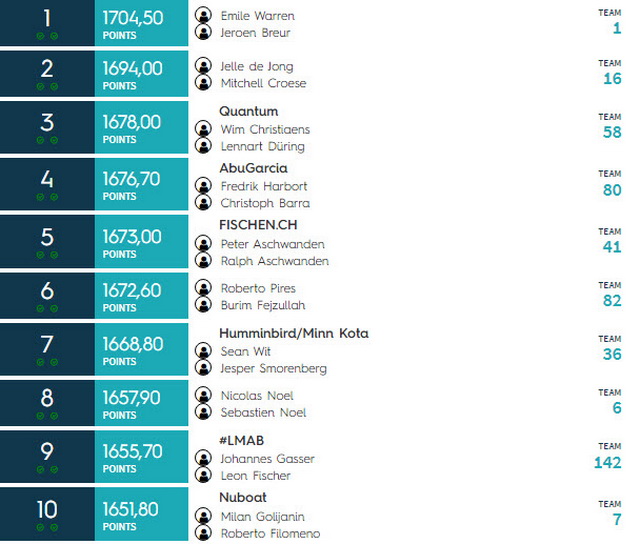The height and width of the screenshot is (544, 640).
Task: Click the left green check under rank 10
Action: pyautogui.click(x=40, y=528)
